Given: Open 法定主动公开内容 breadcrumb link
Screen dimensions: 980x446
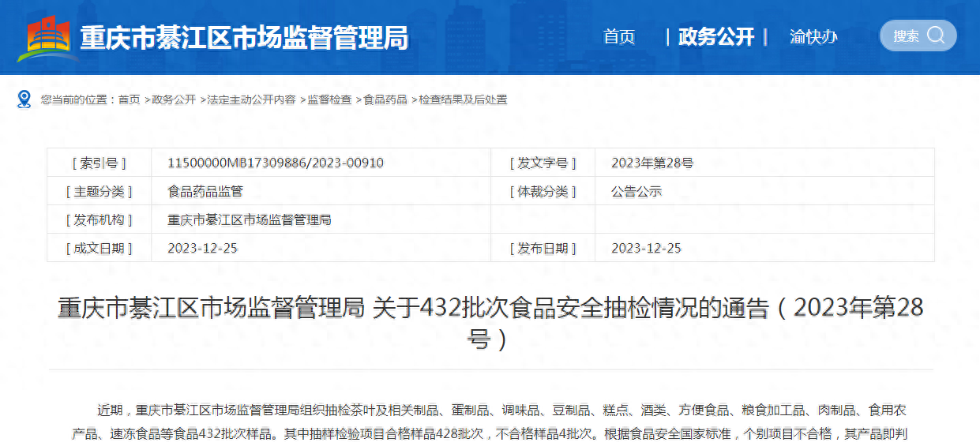Looking at the screenshot, I should (x=251, y=99).
